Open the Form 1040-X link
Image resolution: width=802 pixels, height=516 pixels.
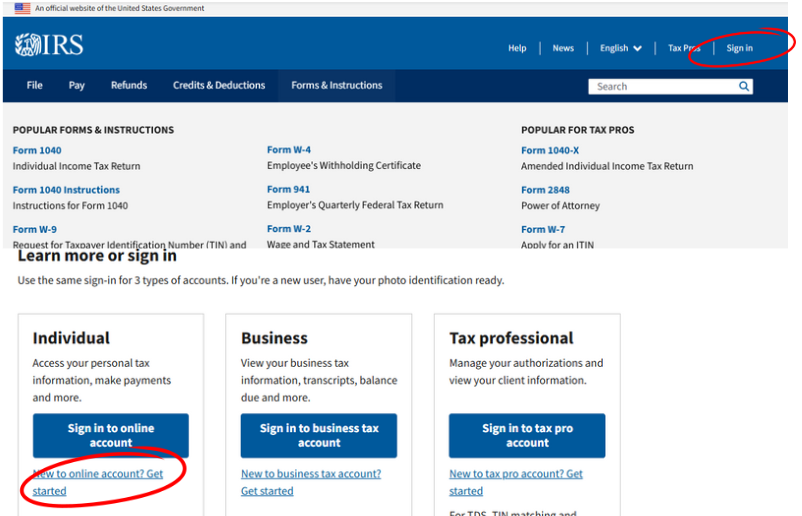pyautogui.click(x=550, y=150)
